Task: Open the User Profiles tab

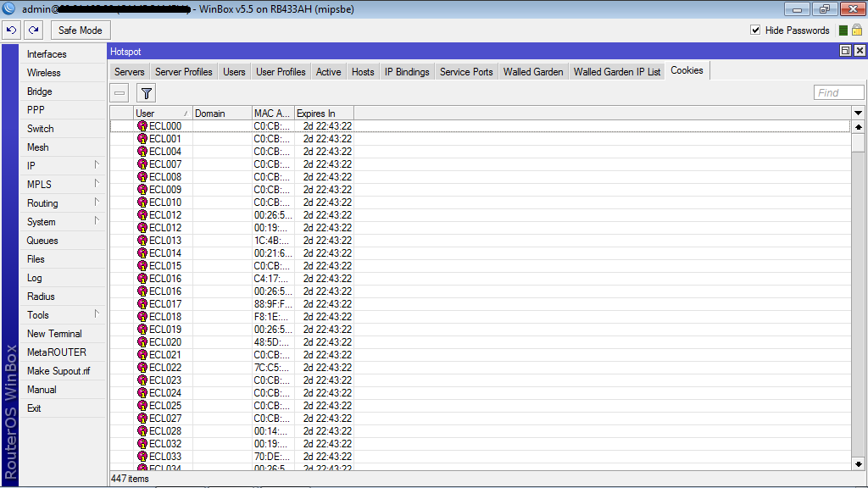Action: (x=281, y=72)
